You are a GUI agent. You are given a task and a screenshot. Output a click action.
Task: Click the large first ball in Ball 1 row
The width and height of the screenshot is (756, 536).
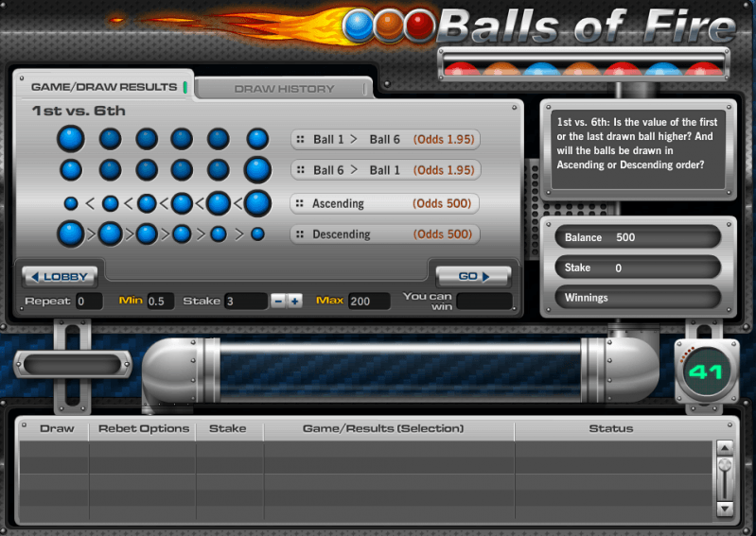(71, 139)
